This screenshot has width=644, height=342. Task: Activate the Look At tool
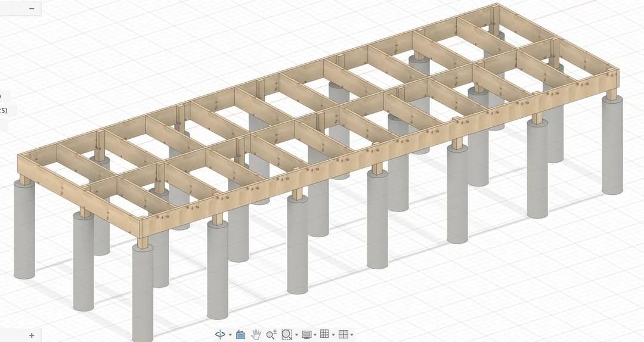point(241,335)
